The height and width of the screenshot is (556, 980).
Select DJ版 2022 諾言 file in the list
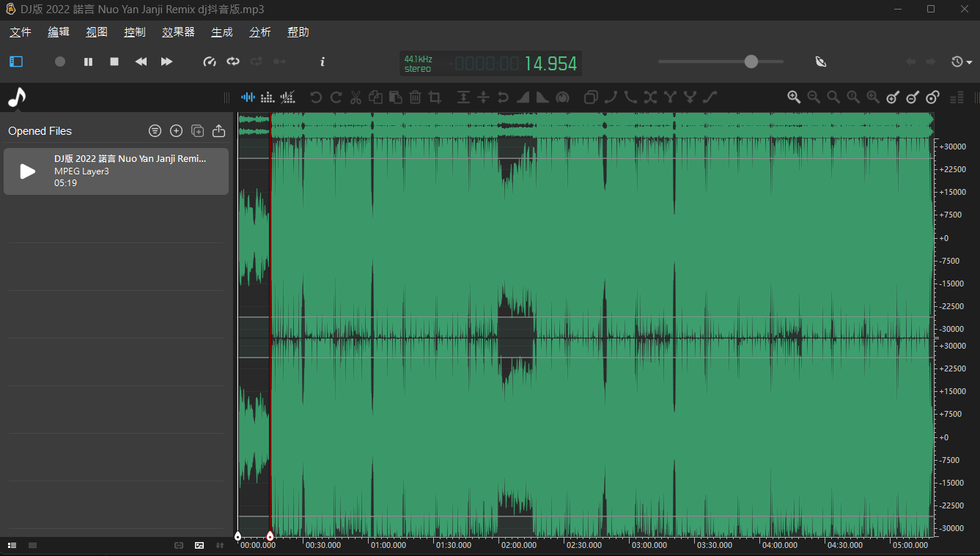coord(116,171)
